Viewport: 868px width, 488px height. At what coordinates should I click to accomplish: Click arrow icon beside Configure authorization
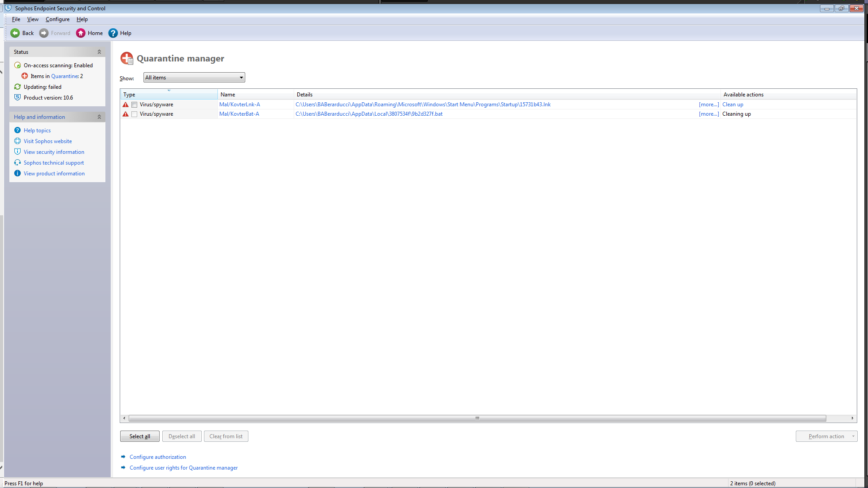point(123,457)
